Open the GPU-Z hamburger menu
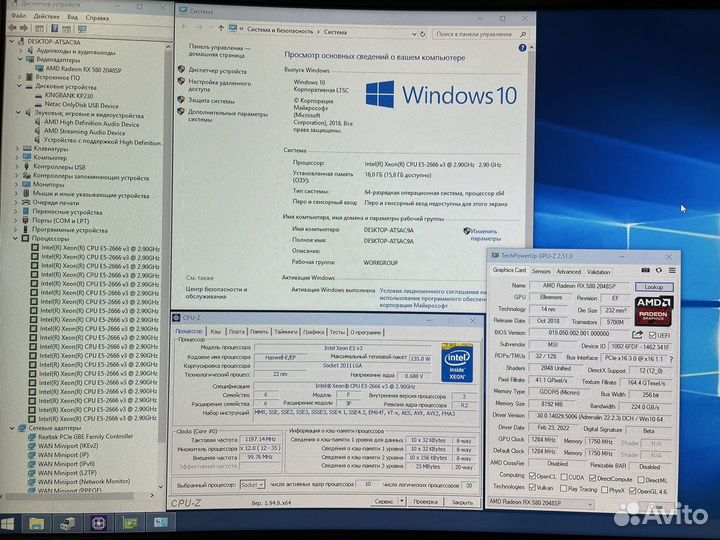This screenshot has width=720, height=540. point(672,270)
